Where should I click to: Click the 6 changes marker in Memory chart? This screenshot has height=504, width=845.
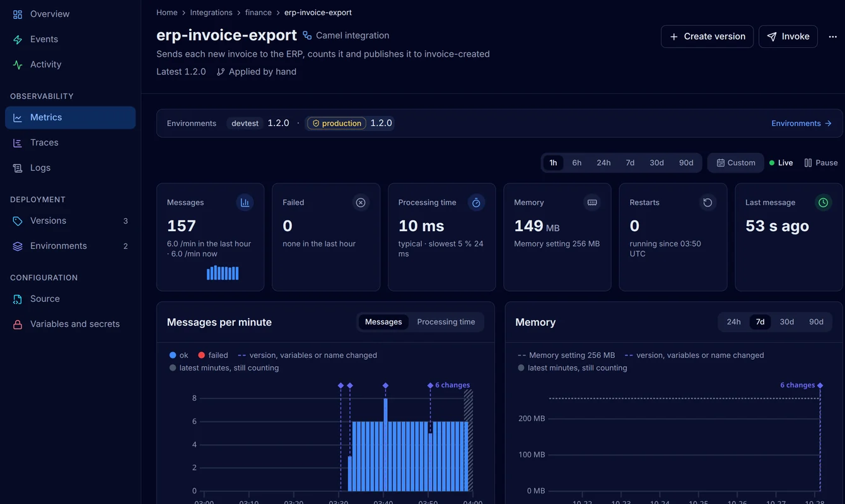pos(801,385)
